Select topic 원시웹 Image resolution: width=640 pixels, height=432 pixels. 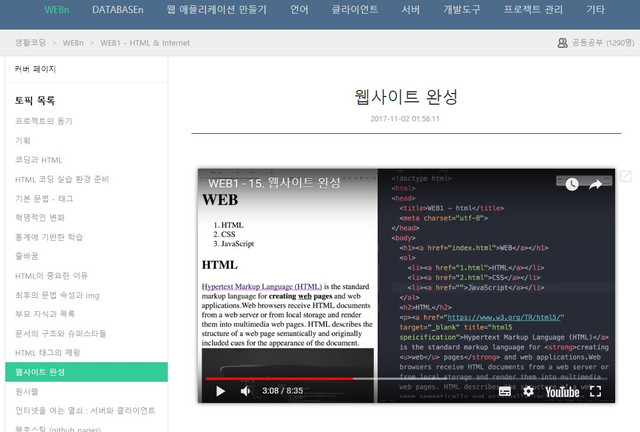(x=27, y=392)
